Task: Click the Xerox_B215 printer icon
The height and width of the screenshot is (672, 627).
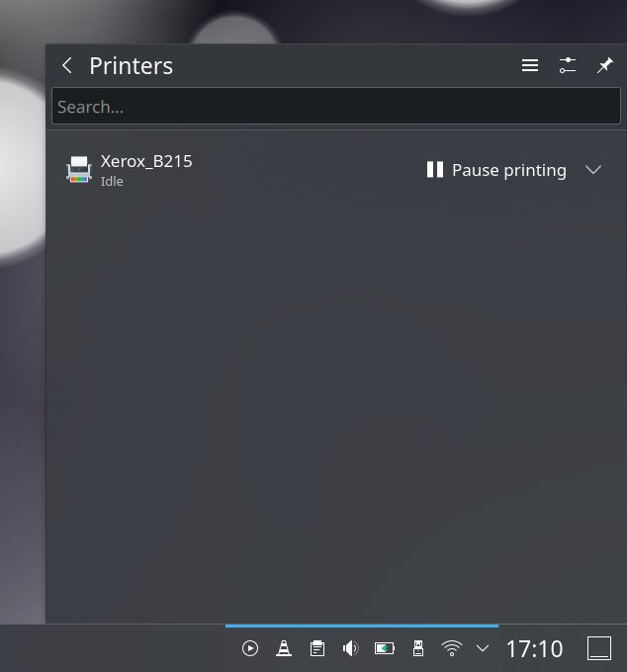Action: [x=79, y=170]
